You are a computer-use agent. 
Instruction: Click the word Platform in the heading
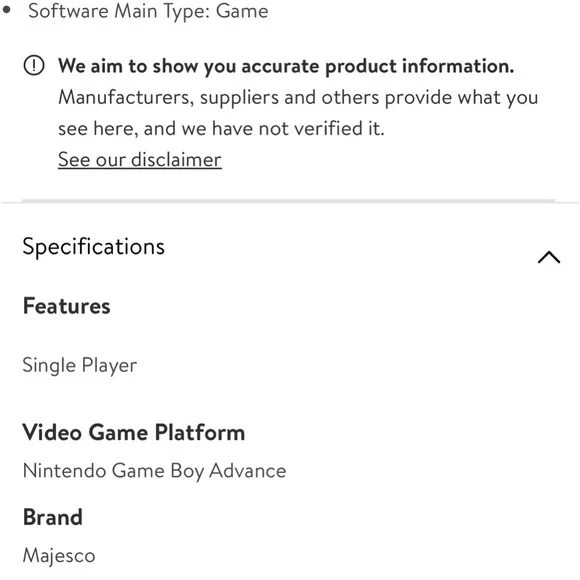200,432
